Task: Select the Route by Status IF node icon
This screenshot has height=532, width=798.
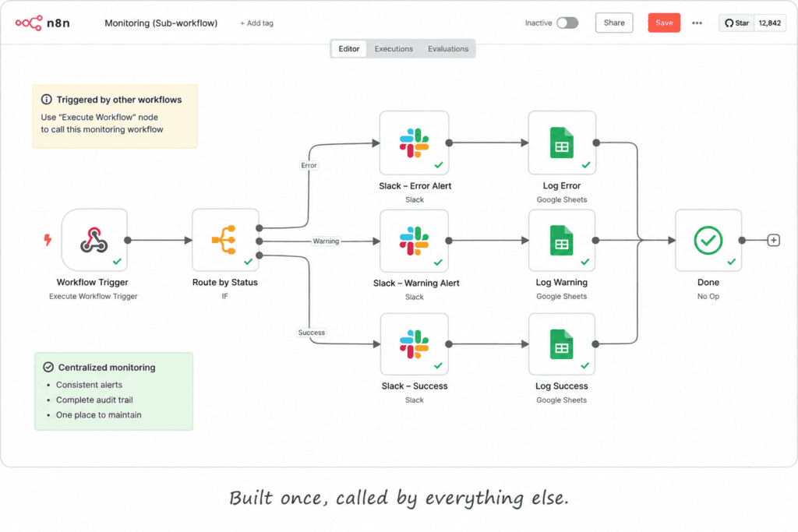Action: click(224, 240)
